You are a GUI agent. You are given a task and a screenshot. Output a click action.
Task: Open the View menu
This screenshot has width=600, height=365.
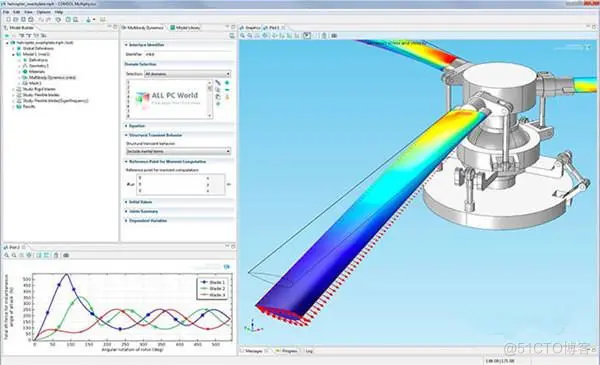pos(28,12)
